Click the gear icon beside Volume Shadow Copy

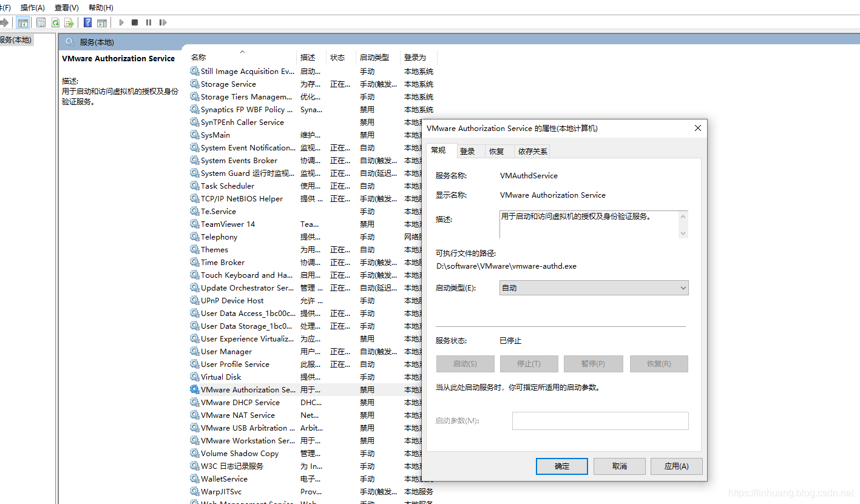point(194,453)
